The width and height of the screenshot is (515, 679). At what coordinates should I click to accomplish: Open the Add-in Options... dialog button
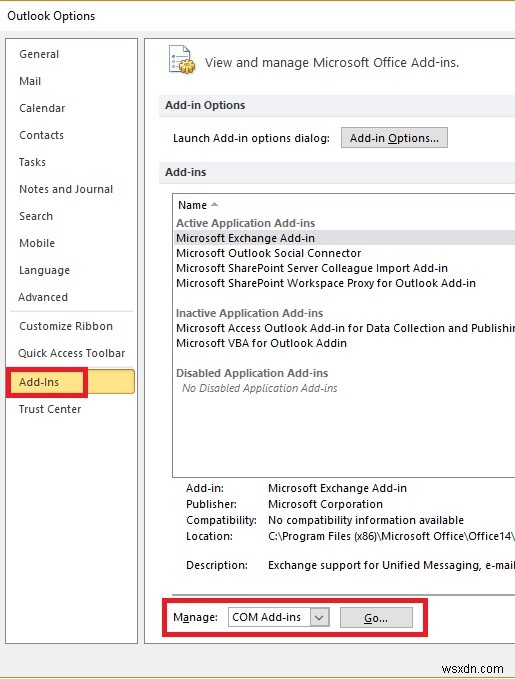394,138
